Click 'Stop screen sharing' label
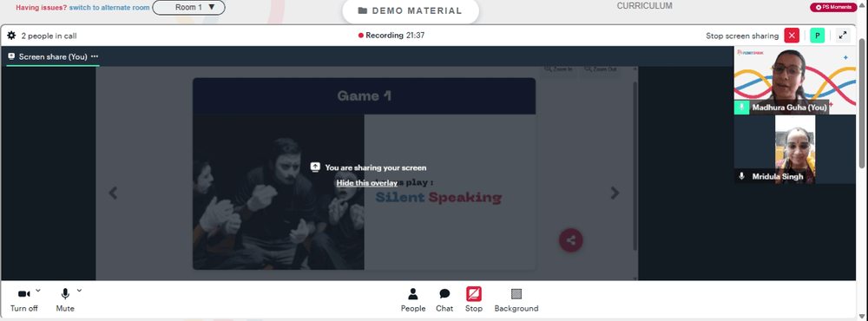This screenshot has height=321, width=868. point(742,36)
